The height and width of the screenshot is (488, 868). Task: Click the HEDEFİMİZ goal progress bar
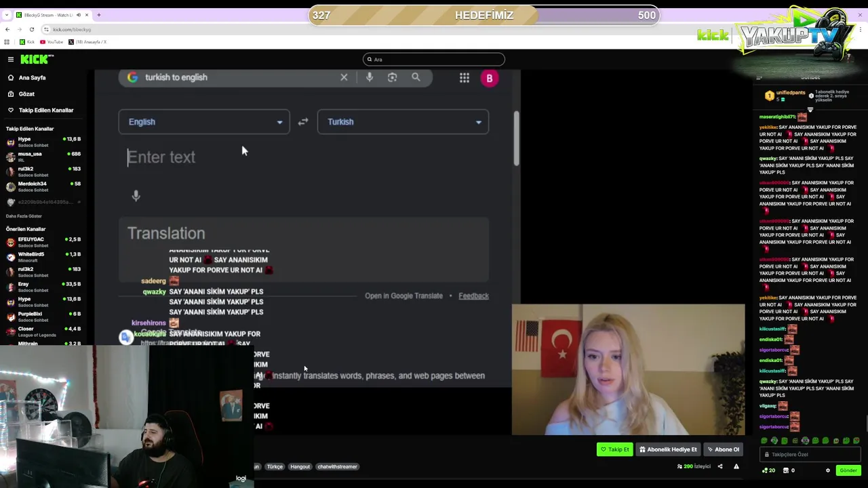pyautogui.click(x=484, y=16)
